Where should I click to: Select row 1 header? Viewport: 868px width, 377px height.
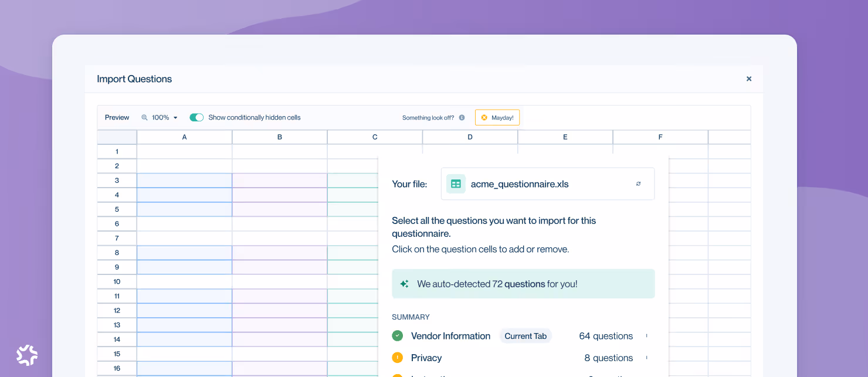click(117, 151)
